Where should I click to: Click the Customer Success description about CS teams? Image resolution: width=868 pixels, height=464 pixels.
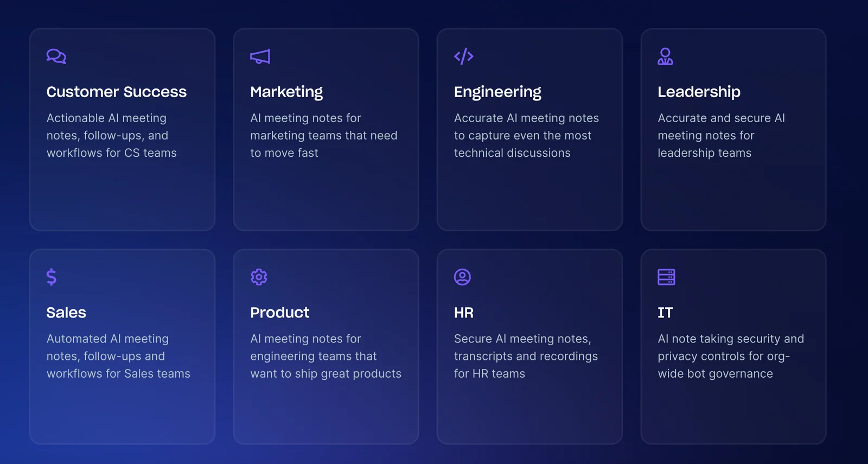click(112, 136)
